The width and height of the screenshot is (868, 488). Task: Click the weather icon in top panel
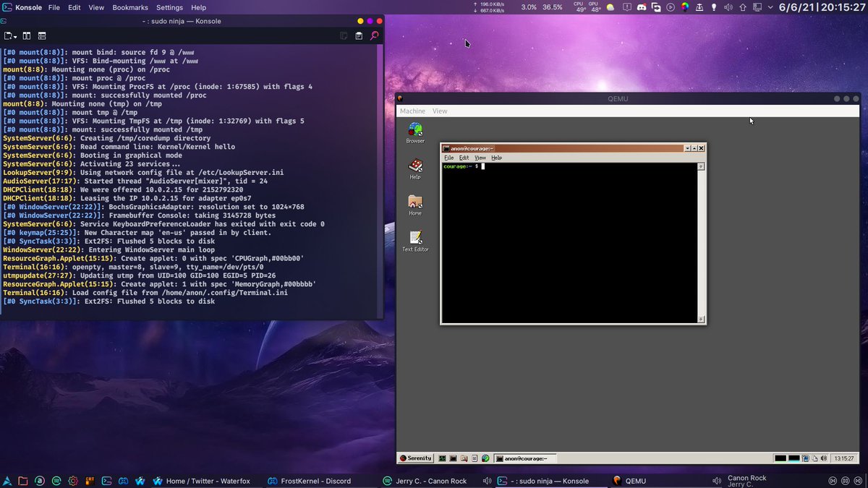[610, 7]
